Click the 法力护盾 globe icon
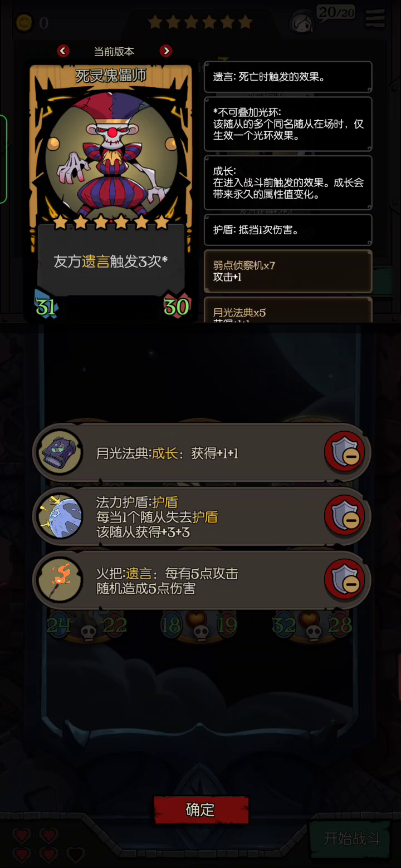This screenshot has width=401, height=868. (61, 516)
